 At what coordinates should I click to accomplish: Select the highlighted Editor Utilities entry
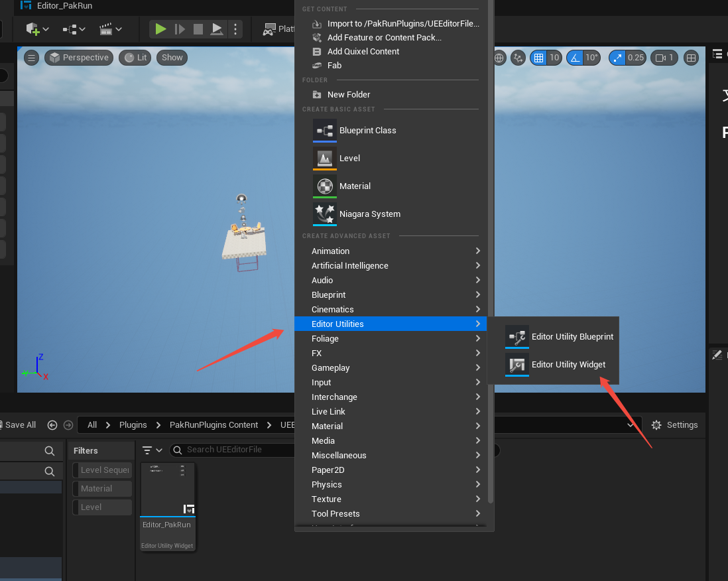coord(391,324)
